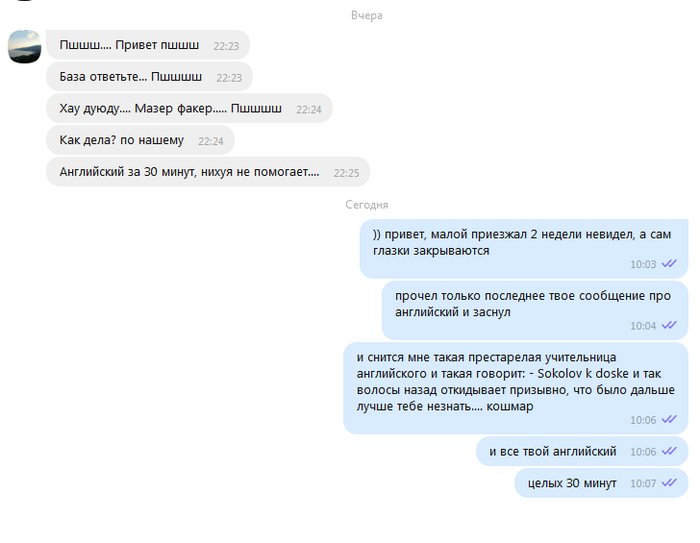Click the 10:07 timestamp on the last sent message

click(643, 484)
